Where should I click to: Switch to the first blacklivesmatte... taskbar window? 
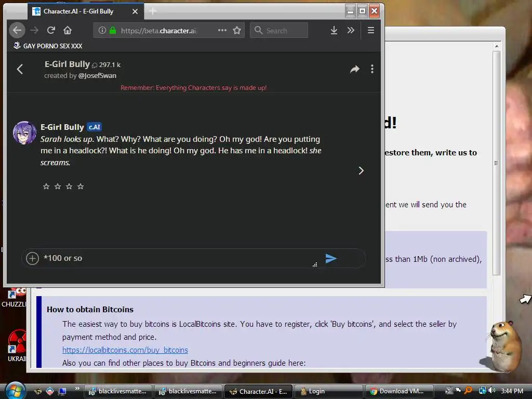(117, 391)
